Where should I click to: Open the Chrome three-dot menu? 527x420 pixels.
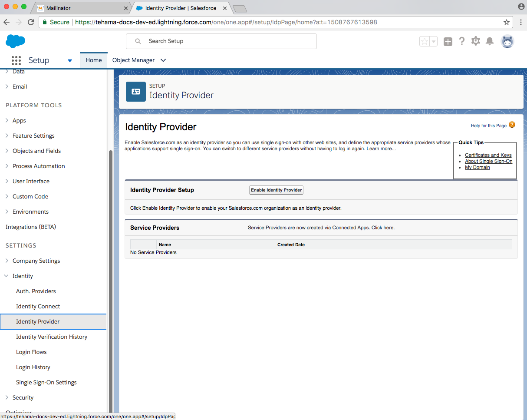(x=521, y=22)
